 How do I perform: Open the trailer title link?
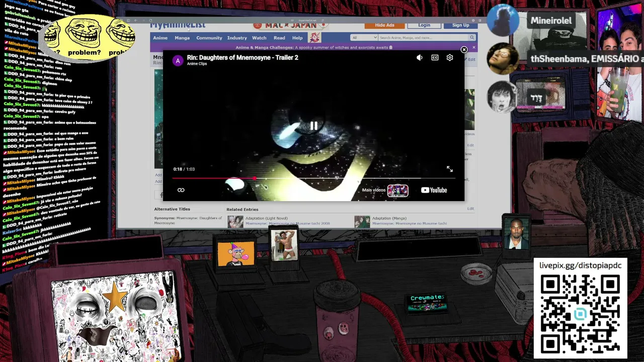243,57
